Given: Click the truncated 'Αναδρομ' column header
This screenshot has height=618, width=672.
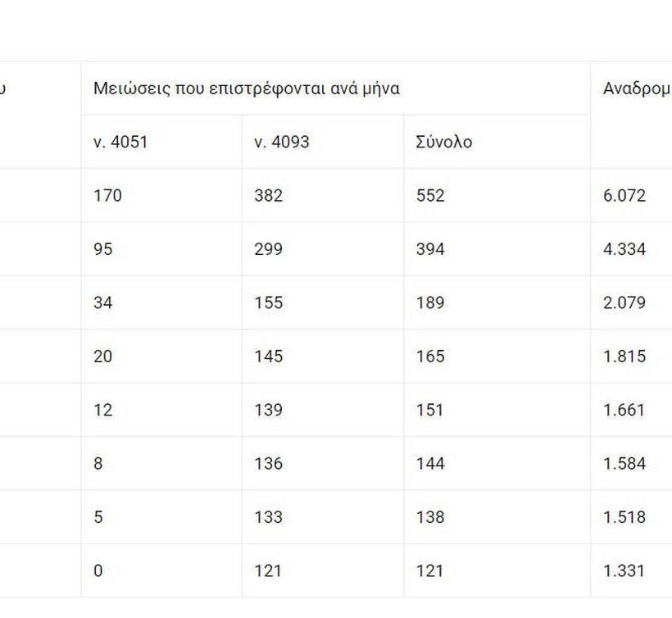Looking at the screenshot, I should pos(636,89).
